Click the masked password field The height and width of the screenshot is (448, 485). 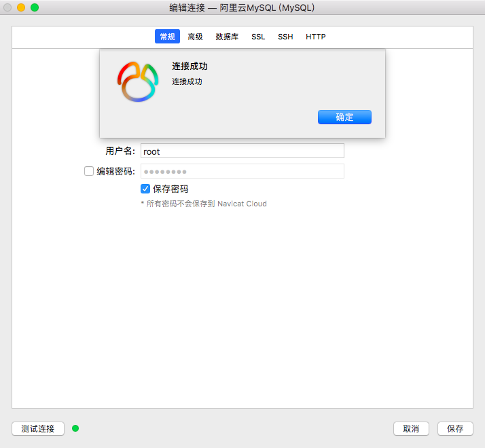pyautogui.click(x=242, y=171)
